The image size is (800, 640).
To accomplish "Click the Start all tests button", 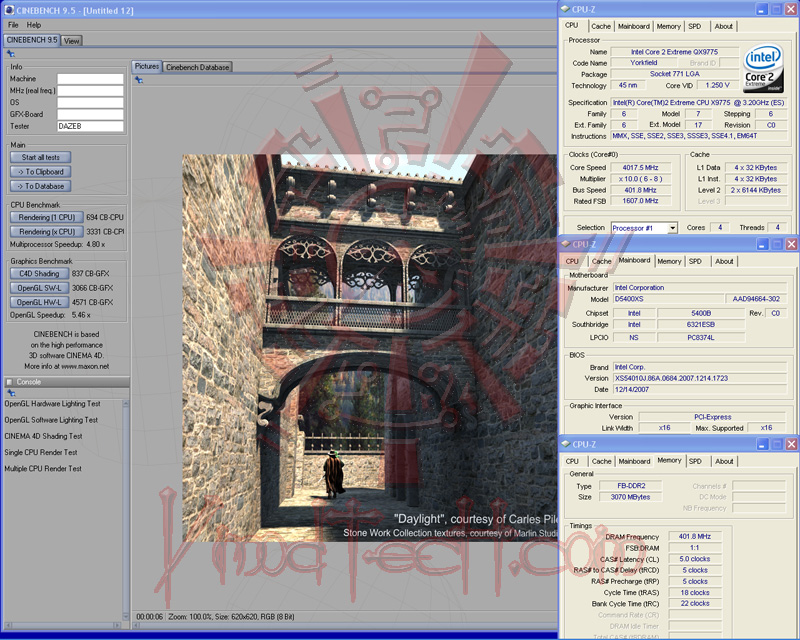I will 40,157.
